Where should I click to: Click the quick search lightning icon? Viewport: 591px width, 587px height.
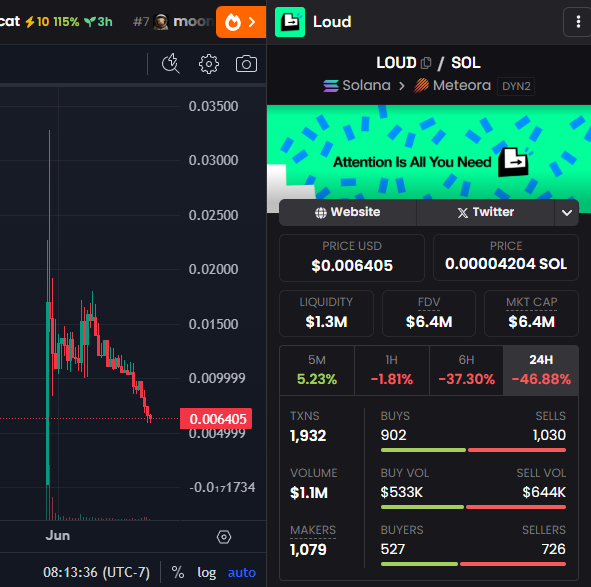pyautogui.click(x=171, y=64)
